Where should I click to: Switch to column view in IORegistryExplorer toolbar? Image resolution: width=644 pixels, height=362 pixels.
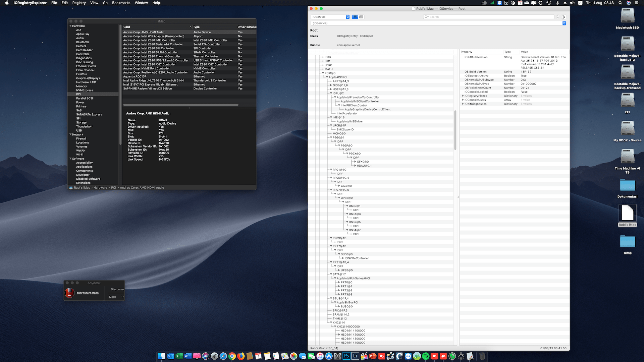[x=361, y=17]
